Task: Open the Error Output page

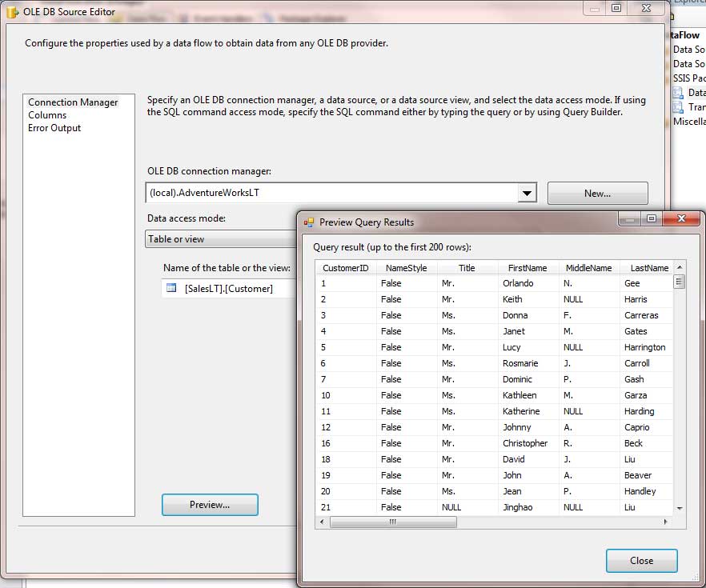Action: tap(54, 128)
